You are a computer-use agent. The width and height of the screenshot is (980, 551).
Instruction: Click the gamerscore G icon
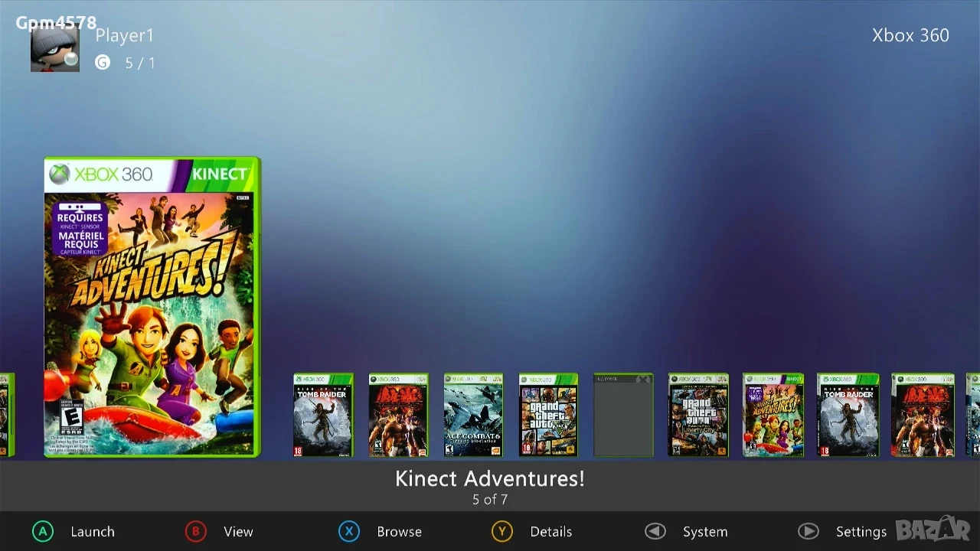103,63
